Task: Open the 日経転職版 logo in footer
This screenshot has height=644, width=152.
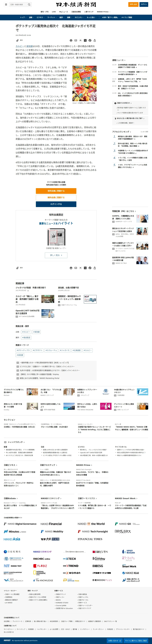Action: click(12, 551)
